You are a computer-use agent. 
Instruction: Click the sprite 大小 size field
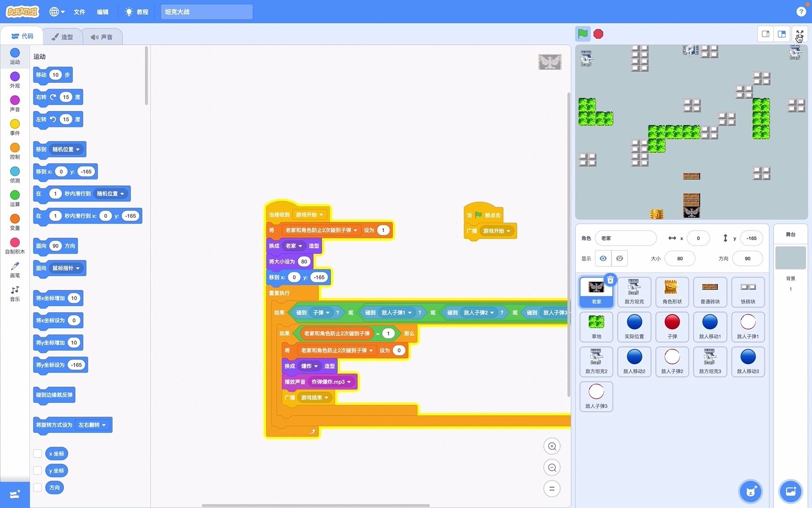(680, 258)
